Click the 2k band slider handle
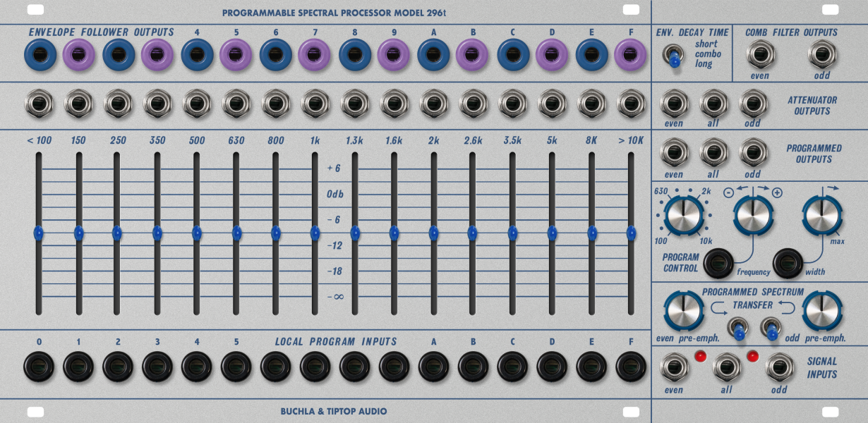The width and height of the screenshot is (868, 423). click(434, 233)
